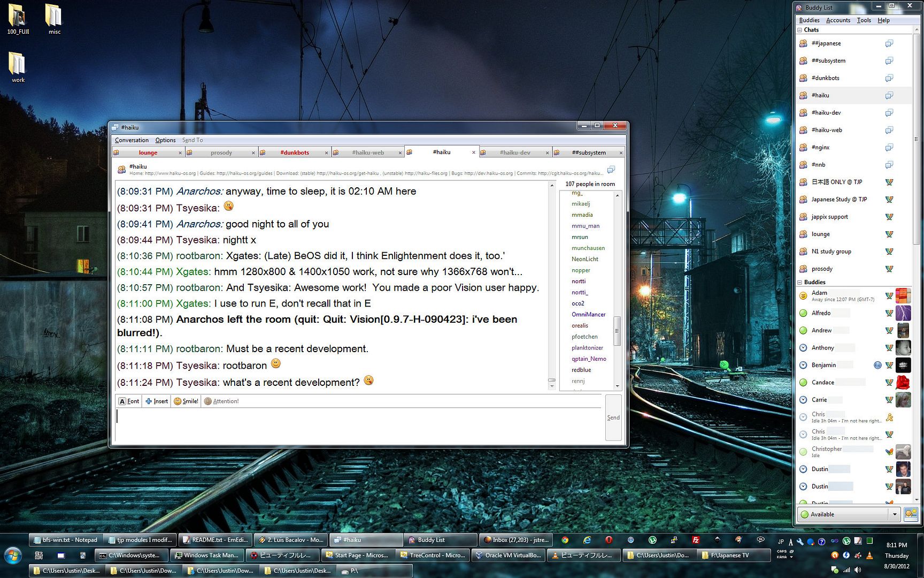Screen dimensions: 924x578
Task: Select OmniMancer in the room user list
Action: click(x=588, y=315)
